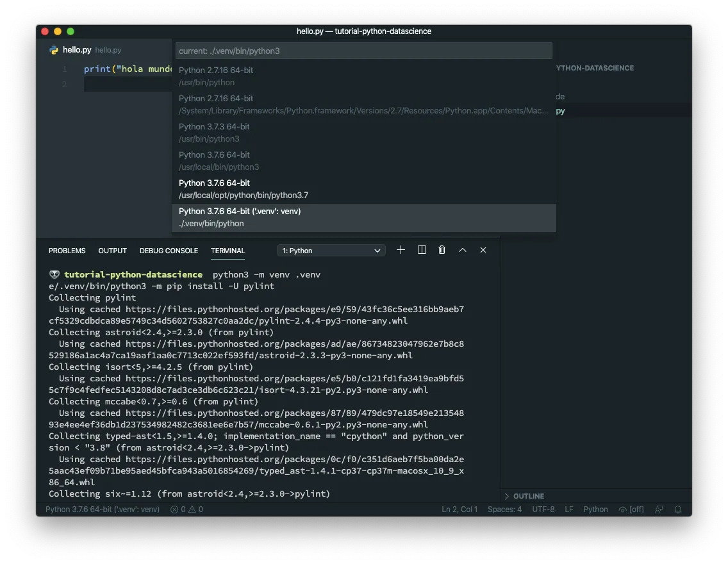
Task: Add a new terminal with plus icon
Action: (401, 250)
